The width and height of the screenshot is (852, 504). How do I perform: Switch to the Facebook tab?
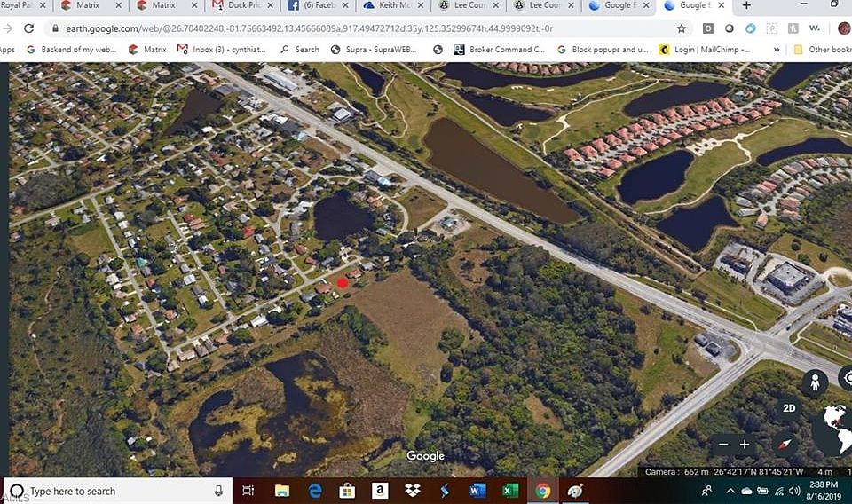[319, 5]
